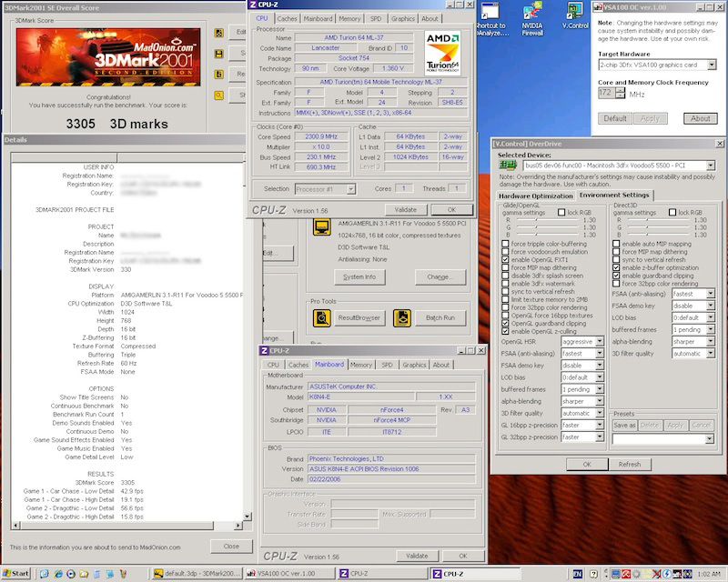Open the V.Control desktop icon

point(575,16)
